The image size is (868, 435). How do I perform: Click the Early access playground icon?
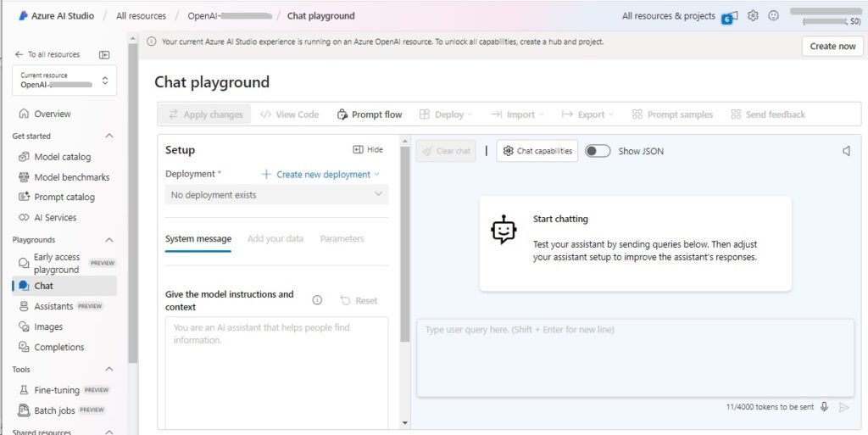[x=24, y=263]
